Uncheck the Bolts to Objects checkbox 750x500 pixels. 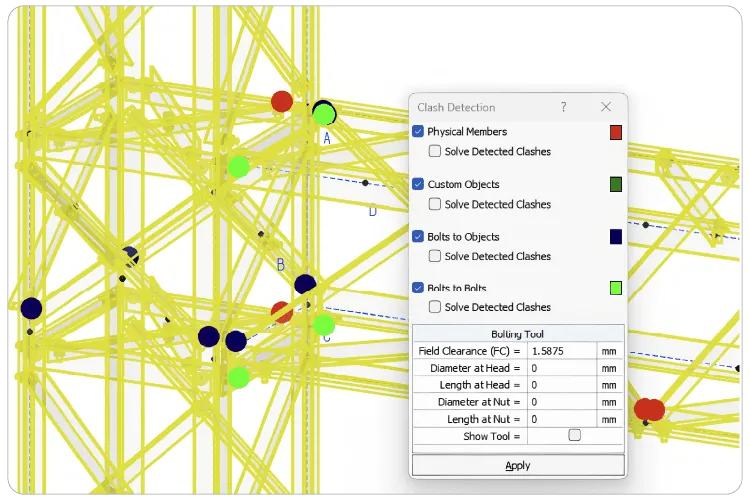(x=418, y=236)
